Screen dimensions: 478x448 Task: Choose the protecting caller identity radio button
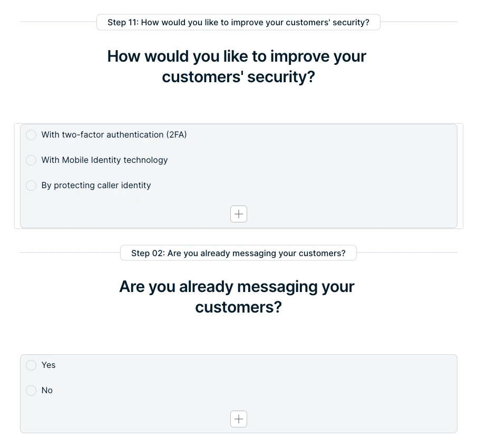coord(31,186)
